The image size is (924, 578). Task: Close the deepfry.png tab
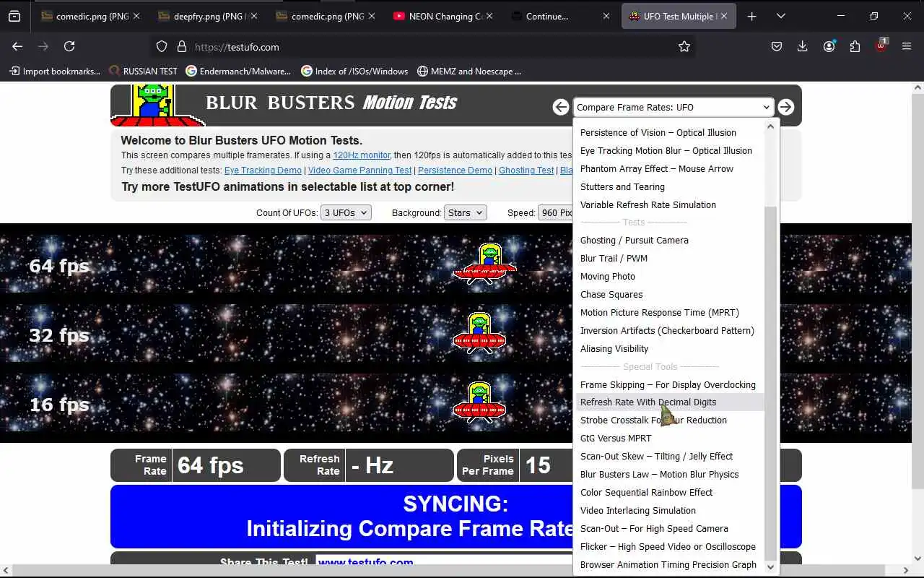click(253, 16)
